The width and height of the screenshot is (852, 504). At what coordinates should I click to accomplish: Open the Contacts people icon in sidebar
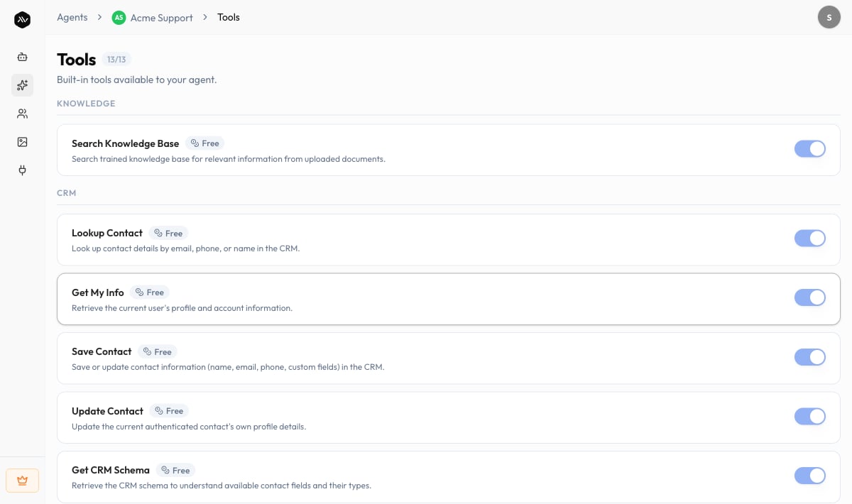coord(22,114)
